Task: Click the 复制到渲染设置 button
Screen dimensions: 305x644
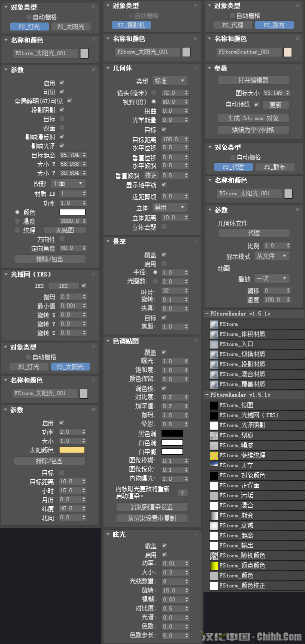Action: [152, 507]
